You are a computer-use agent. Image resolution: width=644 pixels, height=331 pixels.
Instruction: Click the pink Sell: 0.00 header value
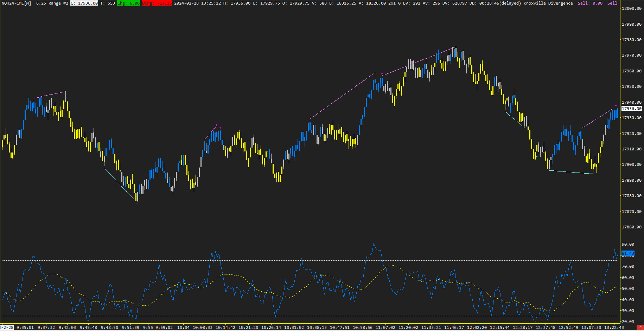(590, 3)
